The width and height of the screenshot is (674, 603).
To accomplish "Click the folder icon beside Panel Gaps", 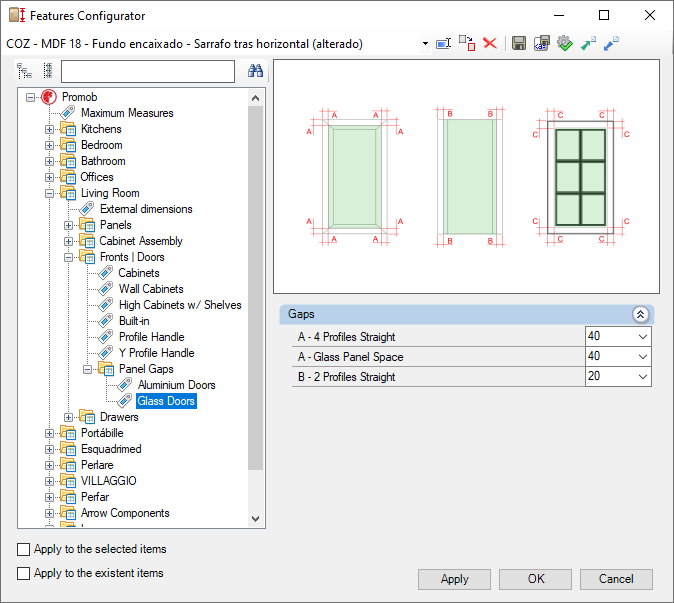I will pyautogui.click(x=106, y=369).
